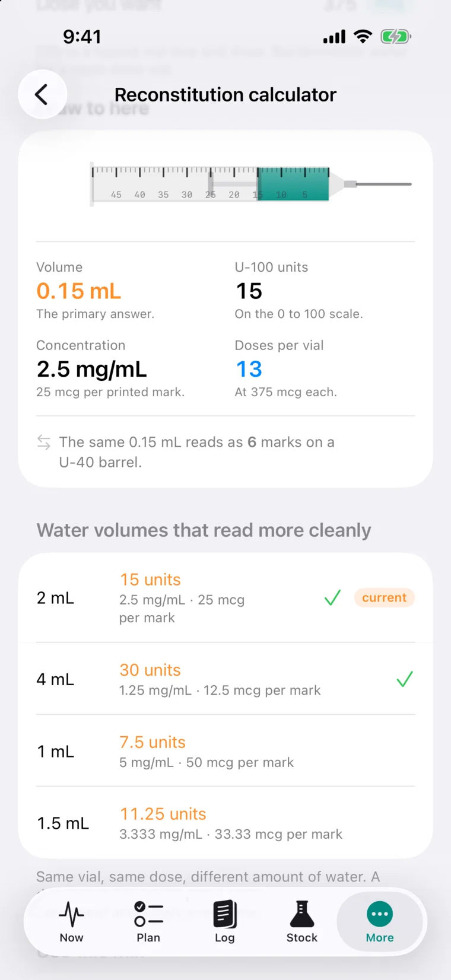Tap the teal filled syringe barrel
The width and height of the screenshot is (451, 980).
pos(293,184)
